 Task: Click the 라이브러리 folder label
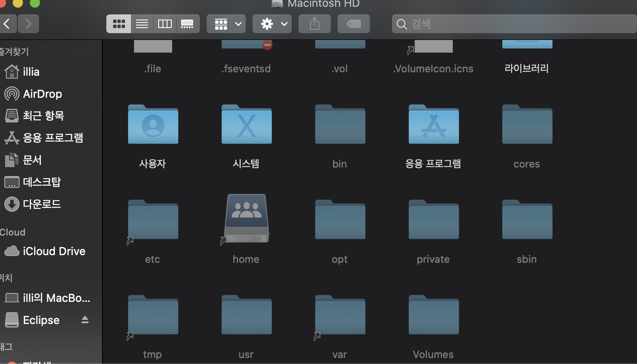point(527,68)
